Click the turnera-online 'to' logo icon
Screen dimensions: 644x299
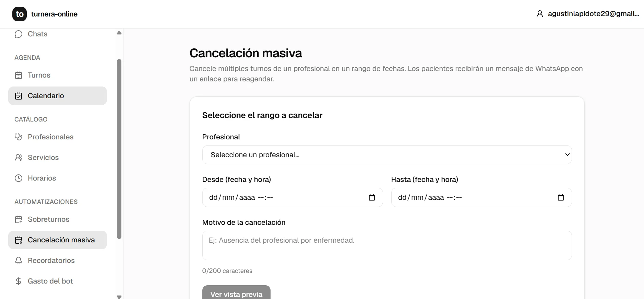coord(20,14)
